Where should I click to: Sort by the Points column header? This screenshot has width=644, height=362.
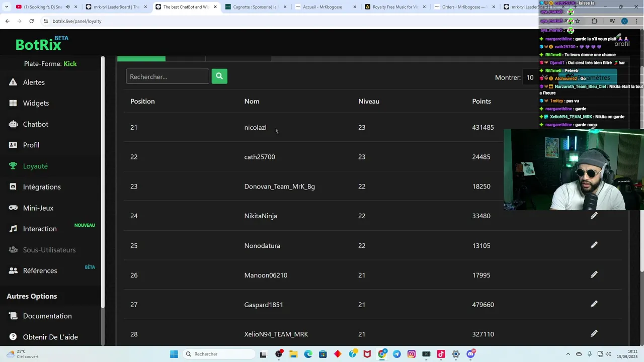pyautogui.click(x=481, y=101)
